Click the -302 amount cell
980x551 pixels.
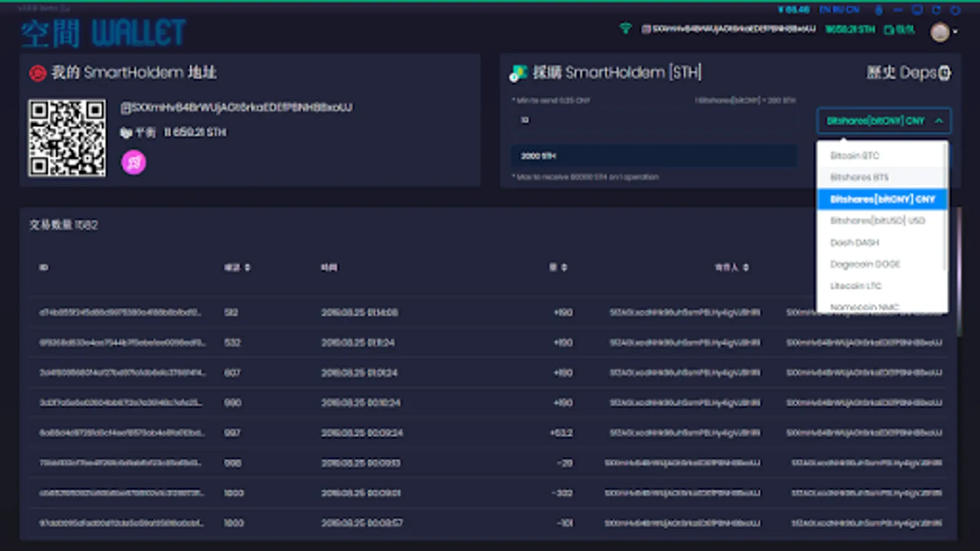click(x=562, y=493)
